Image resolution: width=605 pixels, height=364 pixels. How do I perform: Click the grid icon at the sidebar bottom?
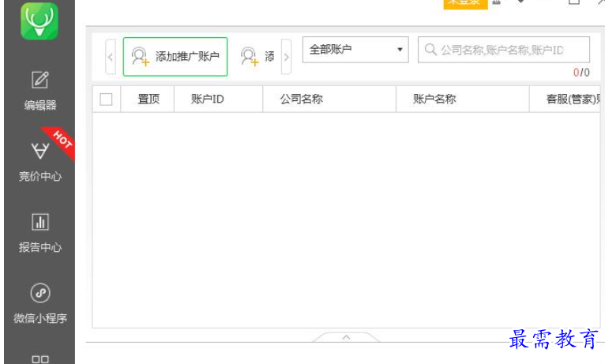tap(39, 358)
